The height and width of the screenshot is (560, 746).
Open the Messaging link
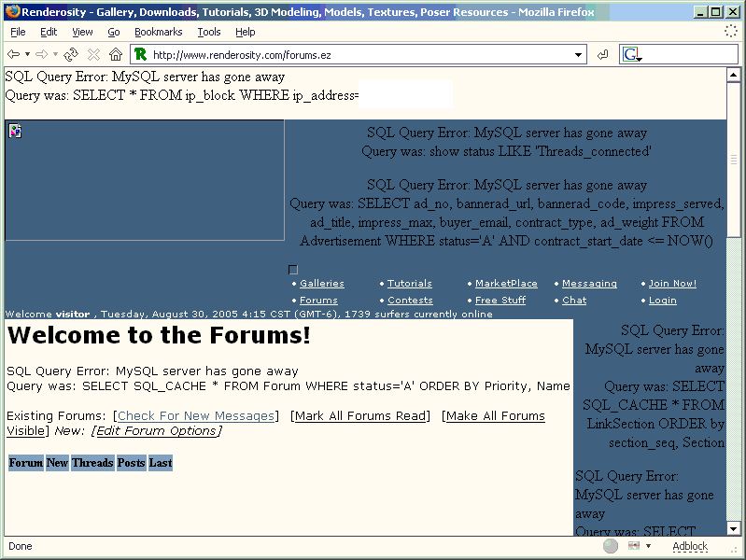(x=589, y=283)
